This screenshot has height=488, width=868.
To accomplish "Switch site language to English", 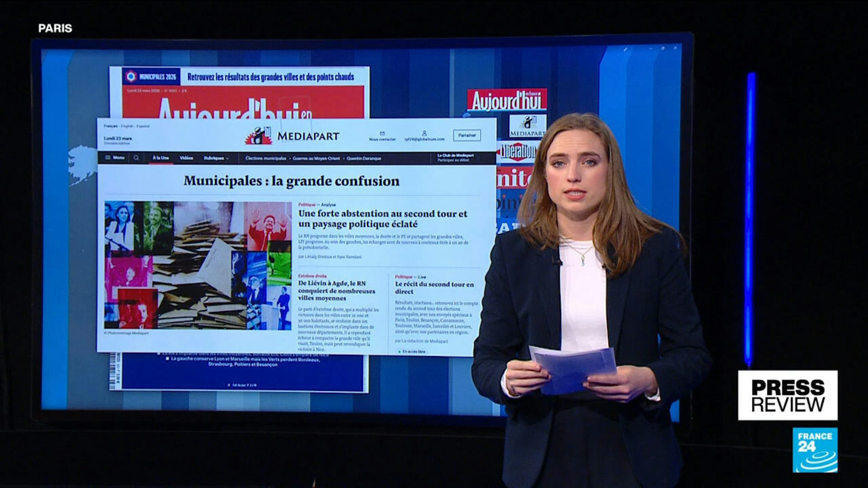I will click(x=127, y=126).
